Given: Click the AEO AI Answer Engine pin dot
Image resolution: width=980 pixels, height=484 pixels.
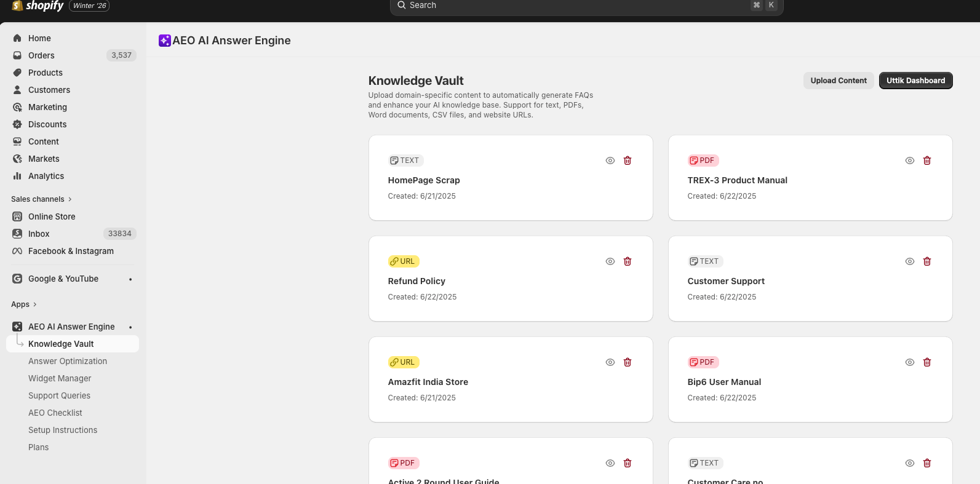Looking at the screenshot, I should 130,327.
